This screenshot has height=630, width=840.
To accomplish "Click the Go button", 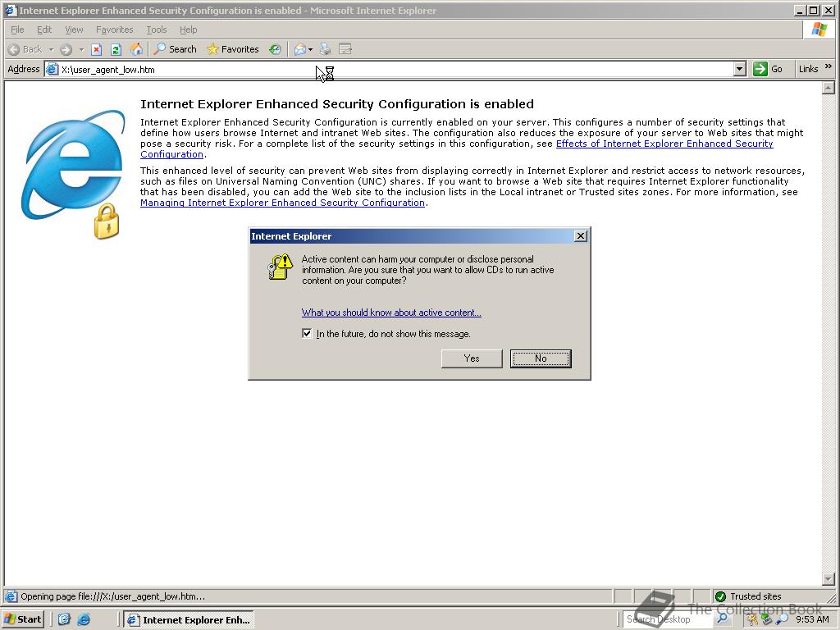I will coord(768,69).
